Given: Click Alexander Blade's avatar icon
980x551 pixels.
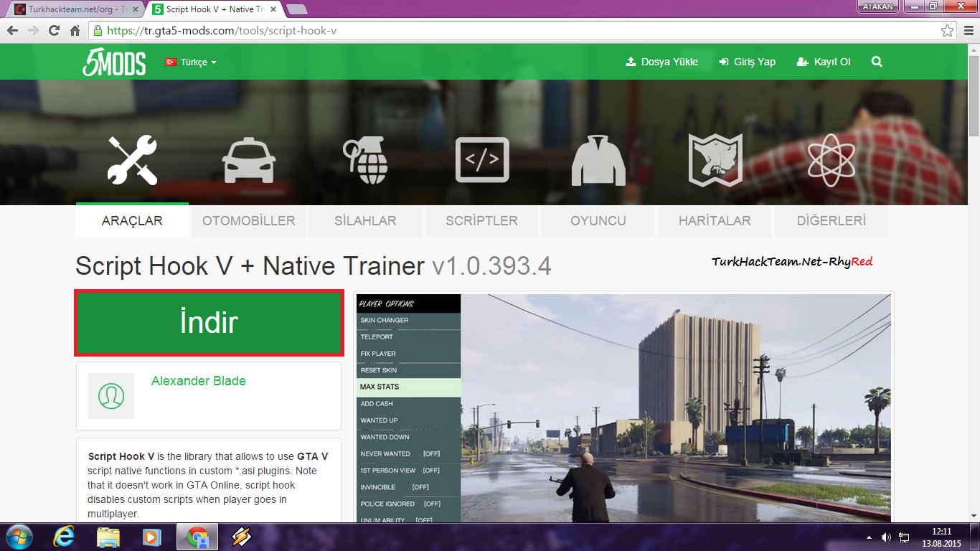Looking at the screenshot, I should 111,396.
